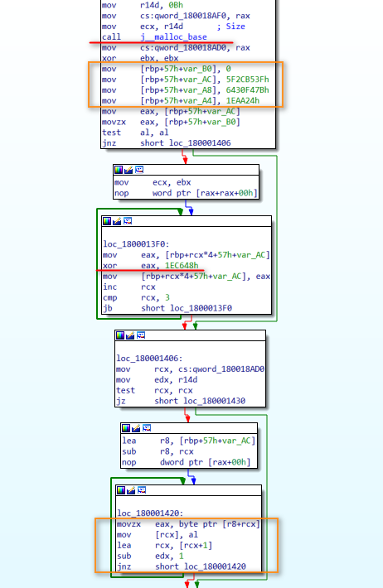
Task: Select the constant 6430F47Bh
Action: point(247,90)
